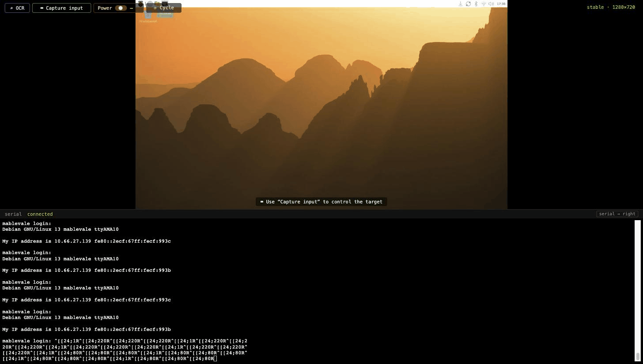
Task: Open the Wastebasket desktop icon
Action: pos(148,17)
